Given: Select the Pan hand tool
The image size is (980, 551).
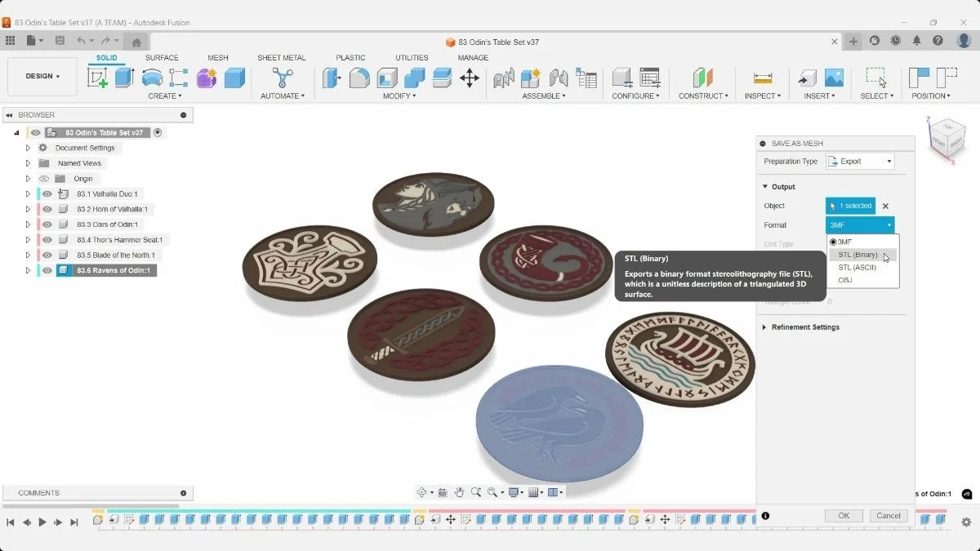Looking at the screenshot, I should pyautogui.click(x=460, y=492).
